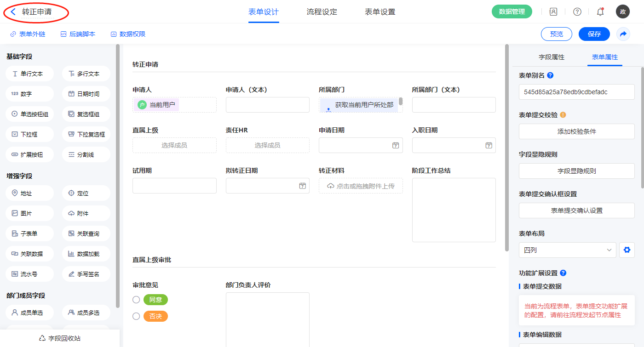Open the 字段回收站 at bottom left
Image resolution: width=644 pixels, height=347 pixels.
tap(60, 338)
